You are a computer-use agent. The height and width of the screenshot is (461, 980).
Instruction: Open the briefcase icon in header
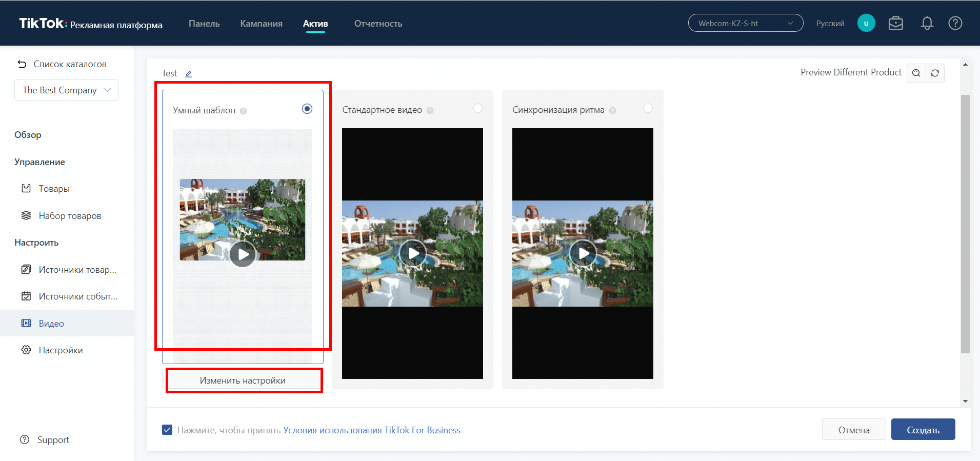tap(896, 23)
